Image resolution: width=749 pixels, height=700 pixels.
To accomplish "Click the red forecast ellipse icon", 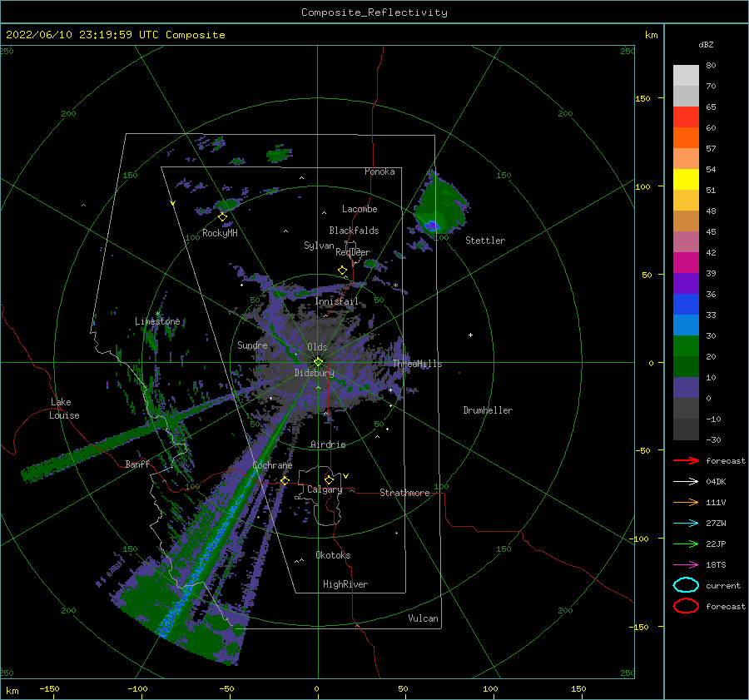I will [686, 606].
